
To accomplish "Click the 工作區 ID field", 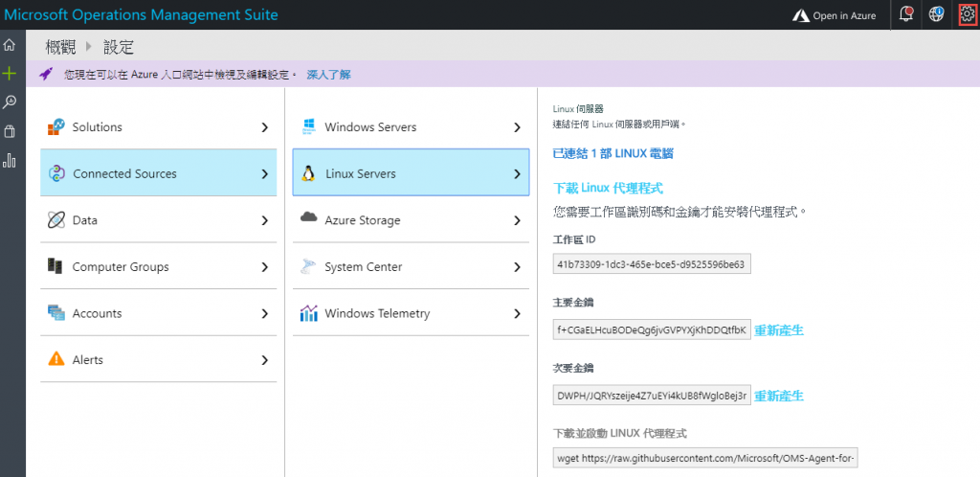I will coord(652,263).
